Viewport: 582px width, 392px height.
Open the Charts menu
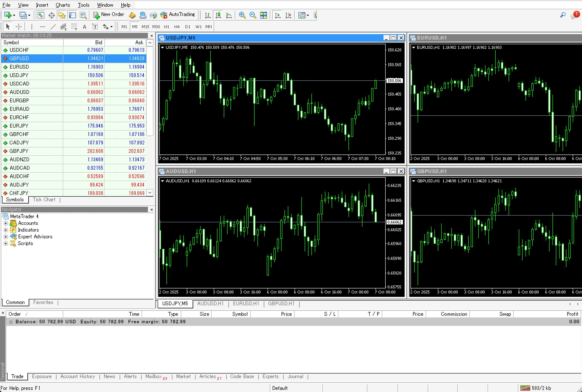tap(63, 5)
